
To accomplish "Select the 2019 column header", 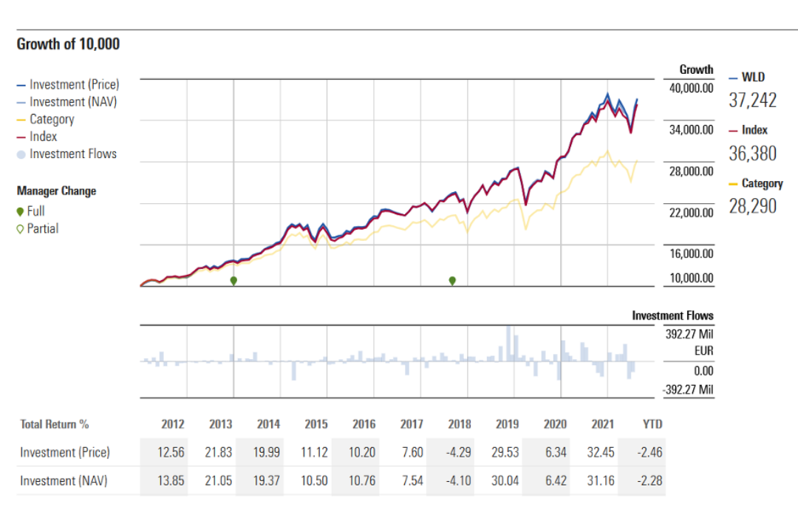I will (507, 424).
